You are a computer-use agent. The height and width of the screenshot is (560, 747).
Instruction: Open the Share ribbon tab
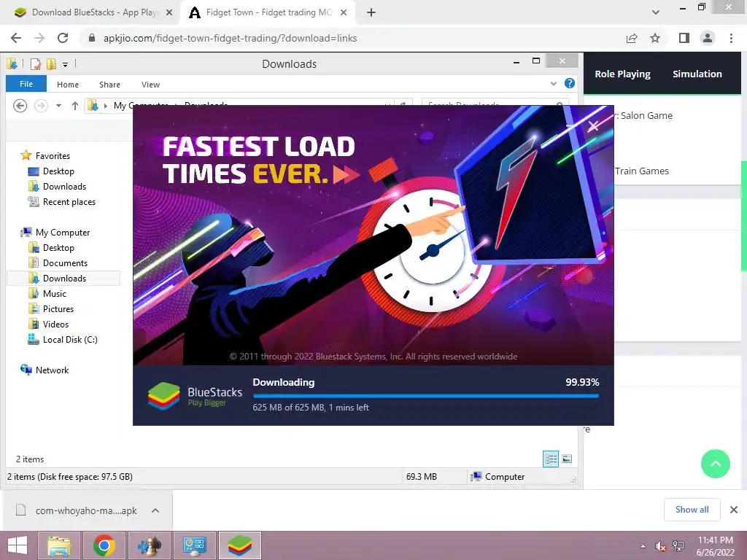pos(109,85)
